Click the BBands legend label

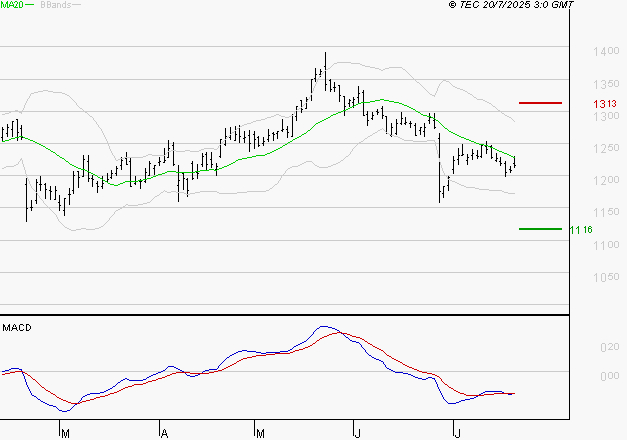click(56, 5)
